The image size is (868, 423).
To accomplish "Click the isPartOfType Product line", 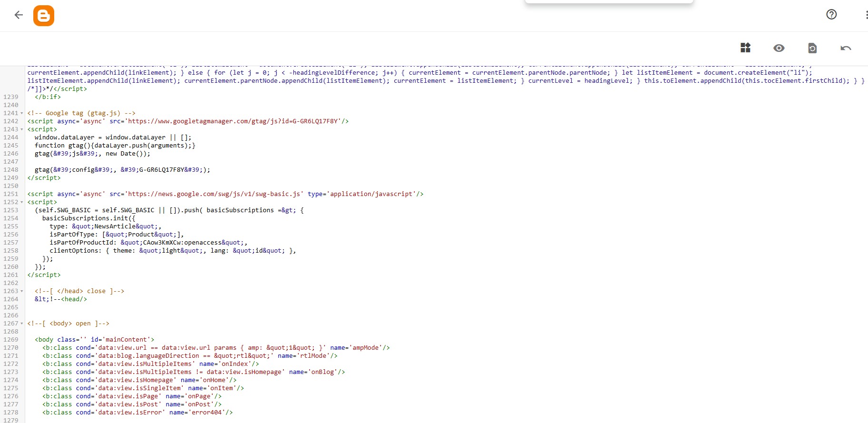I will [117, 235].
